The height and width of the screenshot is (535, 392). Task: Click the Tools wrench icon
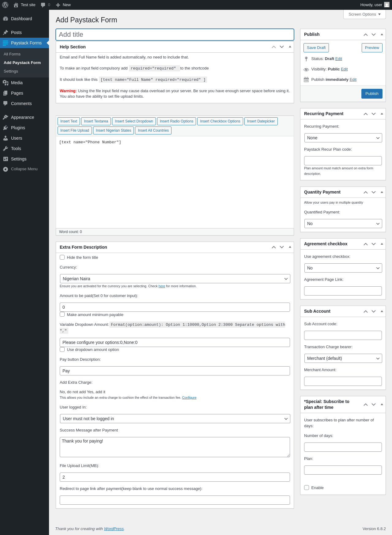[x=6, y=149]
